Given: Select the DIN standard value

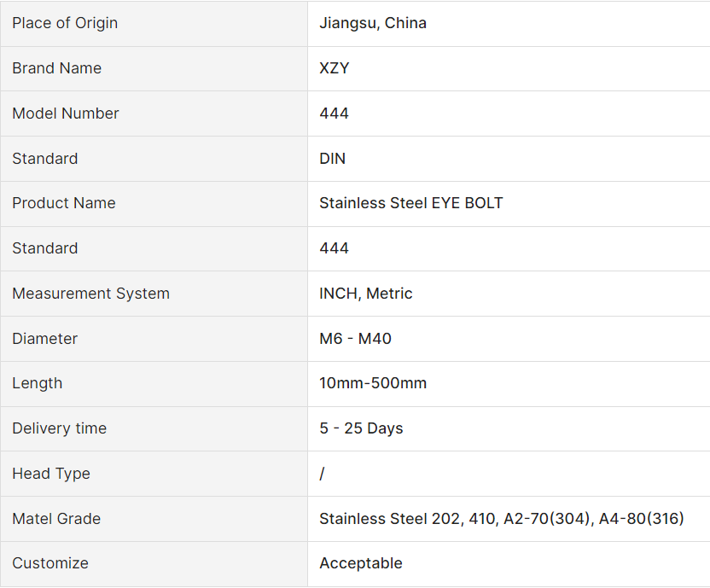Looking at the screenshot, I should pos(333,159).
